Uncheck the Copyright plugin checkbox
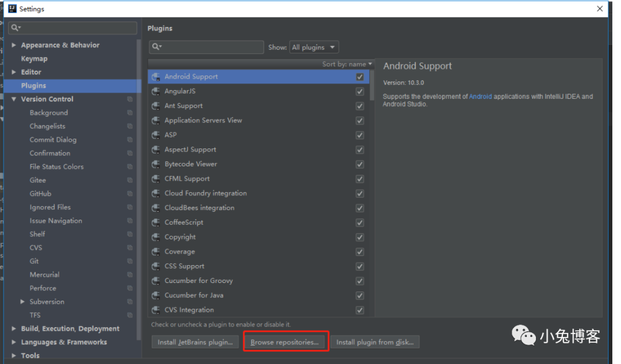 click(359, 237)
